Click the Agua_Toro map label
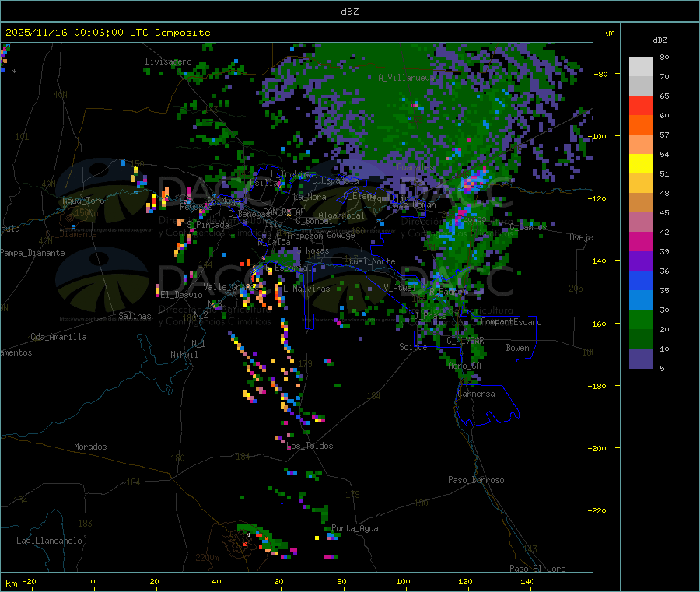This screenshot has height=592, width=700. coord(83,201)
